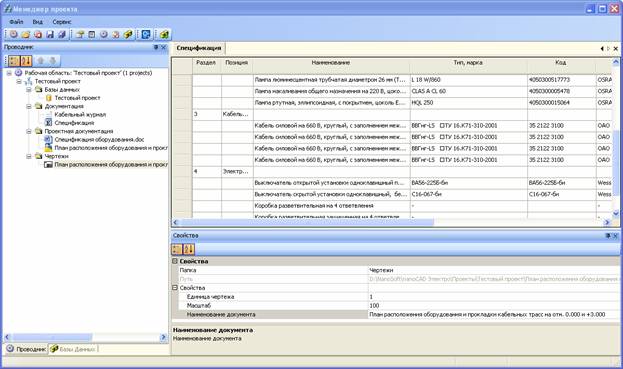The image size is (623, 369).
Task: Click the blue highlighted icon in the main toolbar
Action: click(146, 35)
